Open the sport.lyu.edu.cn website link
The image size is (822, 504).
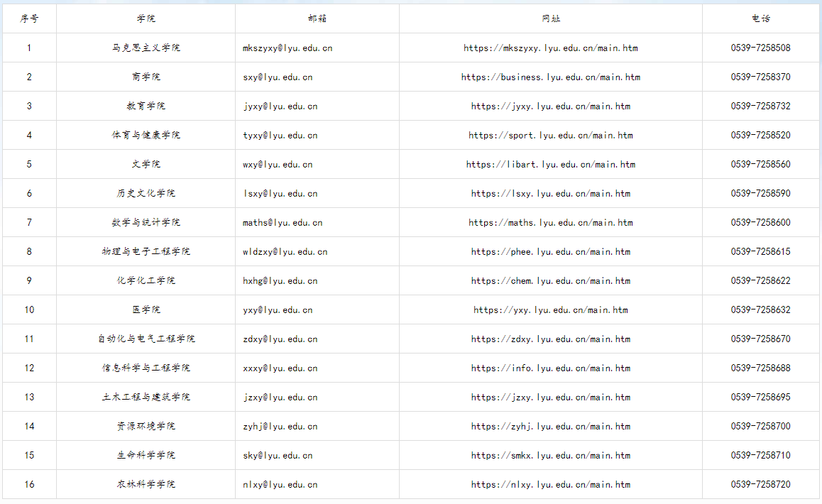click(x=551, y=136)
